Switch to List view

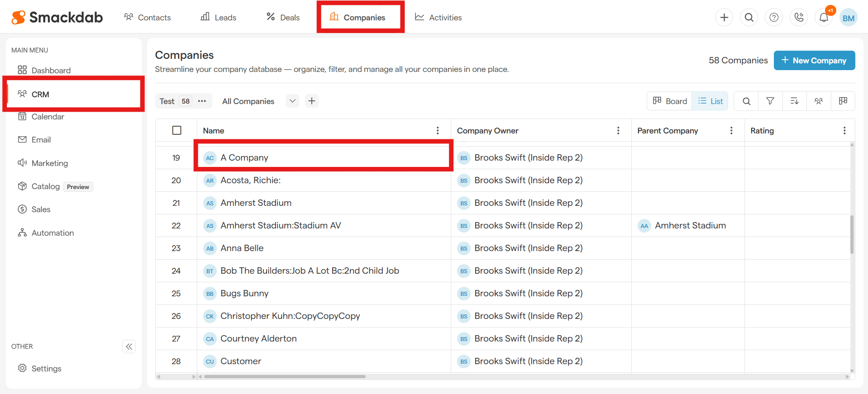711,101
